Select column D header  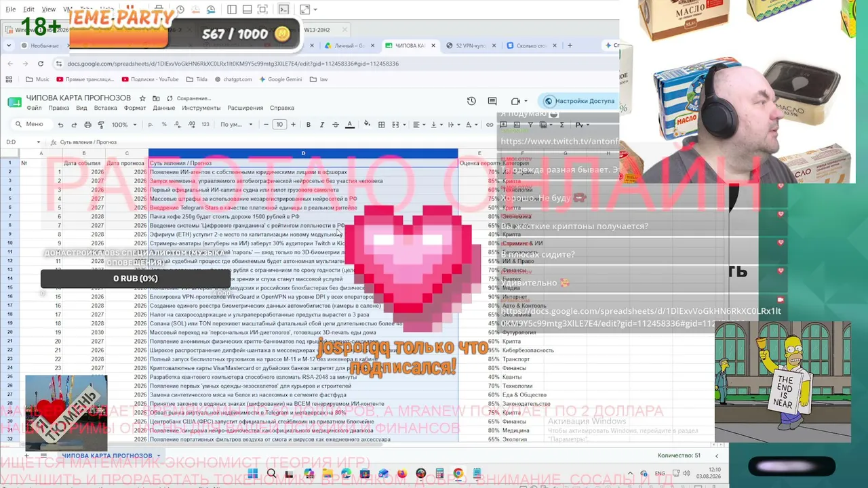pyautogui.click(x=303, y=153)
